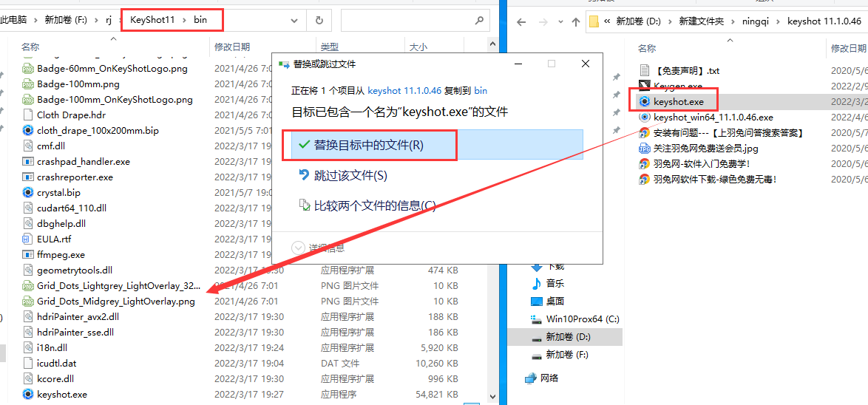This screenshot has width=868, height=405.
Task: Select Badge-60mm_OnKeyShotLogo.png icon
Action: pos(27,69)
